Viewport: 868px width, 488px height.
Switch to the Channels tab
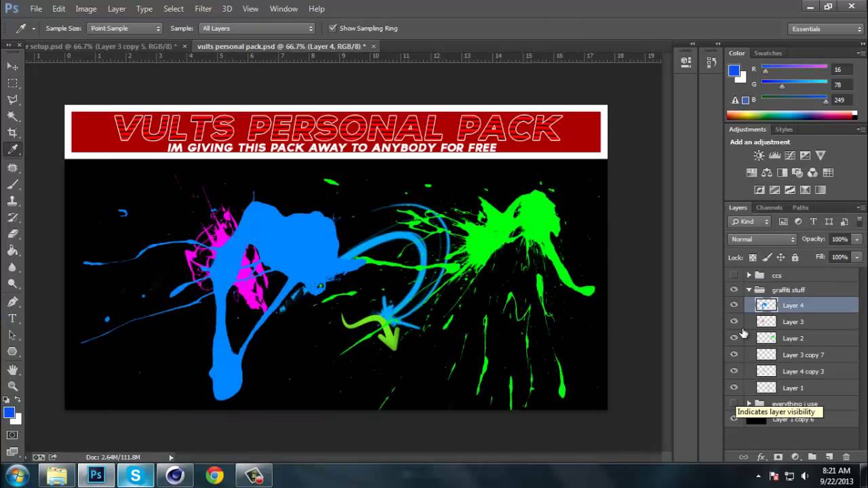point(769,207)
